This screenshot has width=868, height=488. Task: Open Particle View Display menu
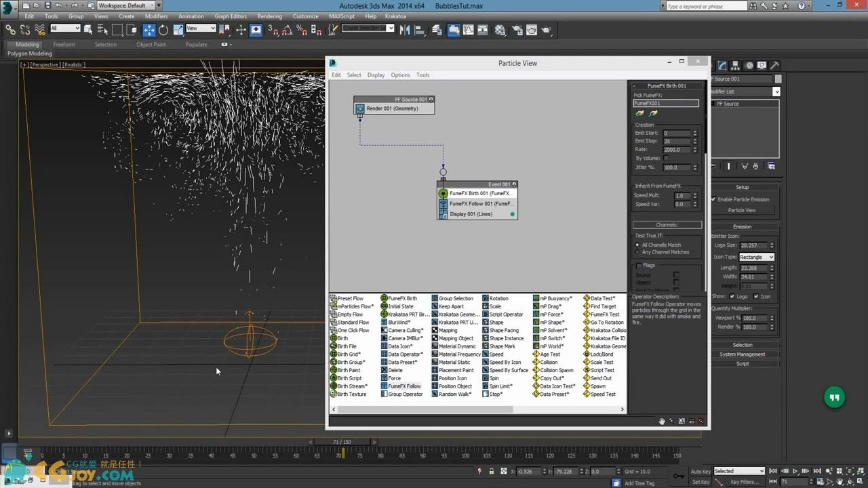click(376, 75)
